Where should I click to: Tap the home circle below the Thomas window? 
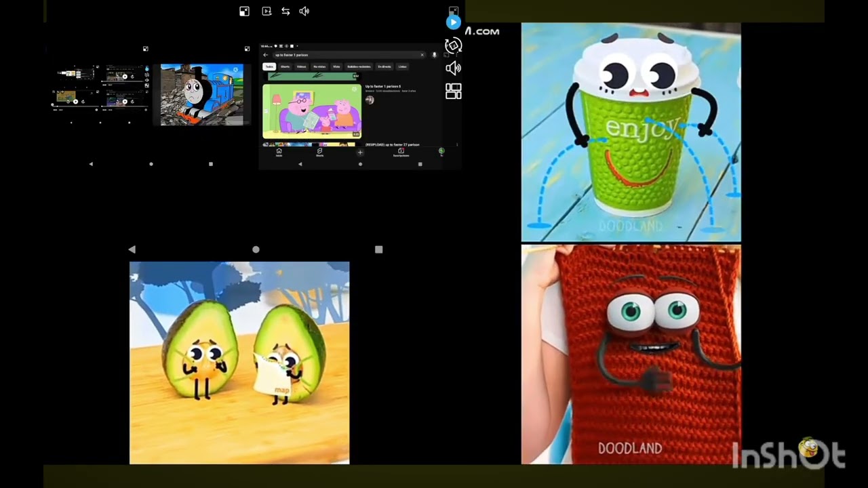point(151,164)
